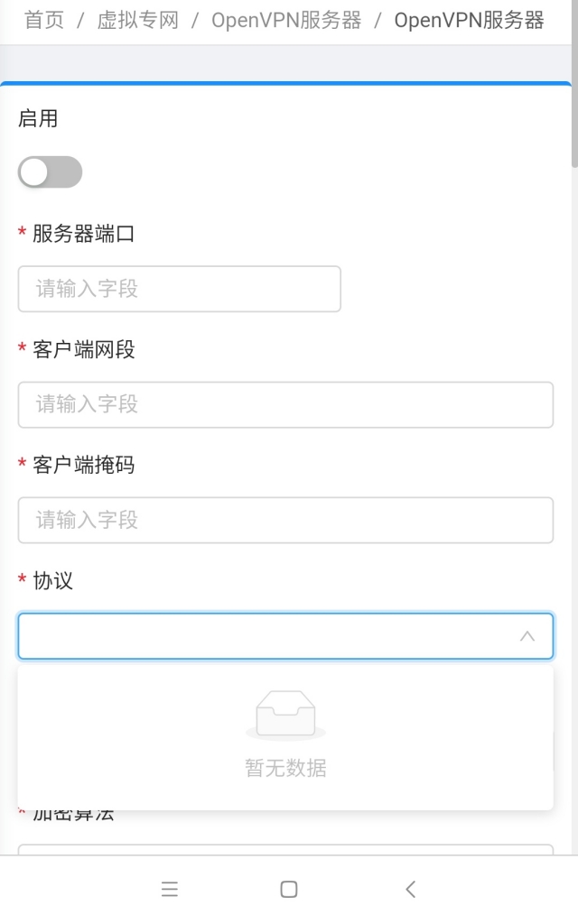
Task: Click the 暂无数据 empty message
Action: [x=285, y=768]
